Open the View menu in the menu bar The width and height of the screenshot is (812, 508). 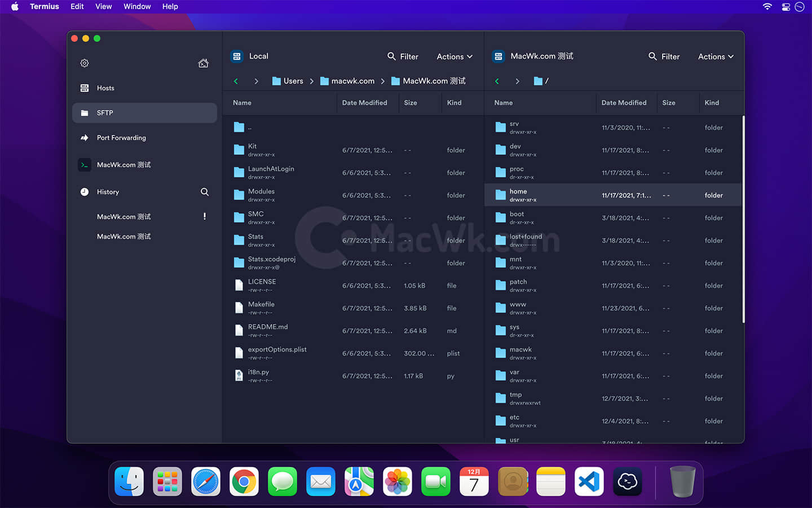(103, 7)
